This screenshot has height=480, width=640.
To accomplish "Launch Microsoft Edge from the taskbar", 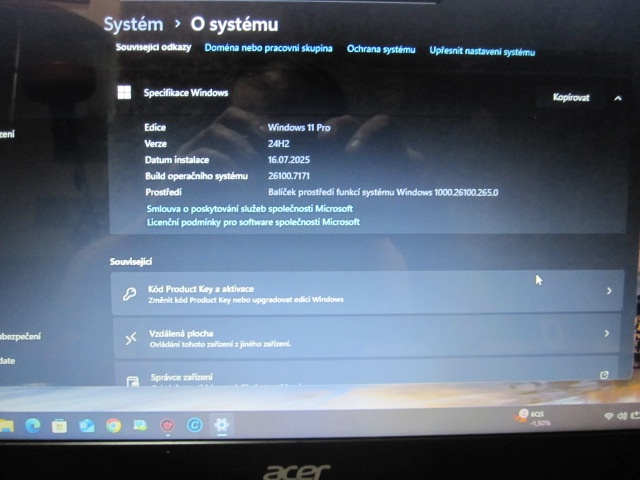I will click(x=33, y=426).
